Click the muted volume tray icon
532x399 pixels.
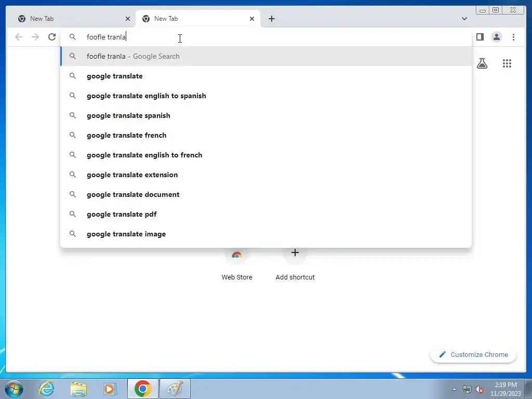[x=480, y=389]
